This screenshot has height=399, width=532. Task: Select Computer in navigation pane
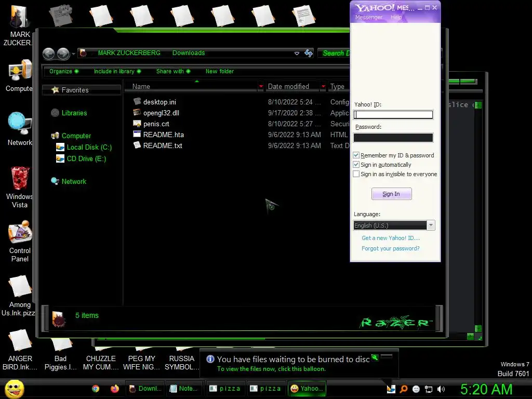(76, 136)
